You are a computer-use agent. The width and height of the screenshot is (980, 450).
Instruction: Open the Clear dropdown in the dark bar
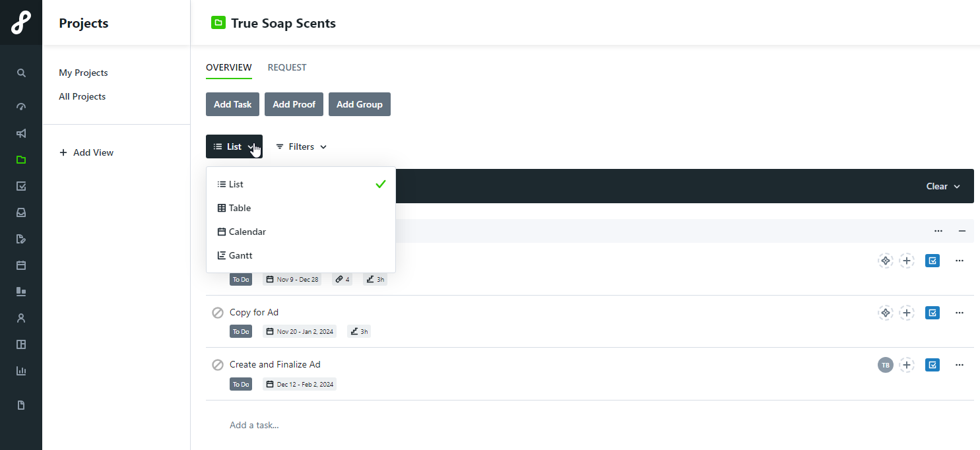point(942,187)
